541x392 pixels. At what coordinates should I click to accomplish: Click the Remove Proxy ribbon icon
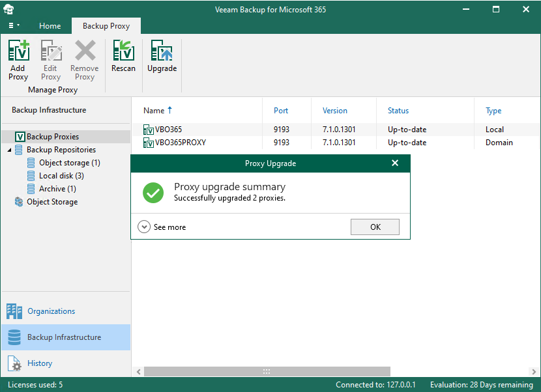click(x=85, y=50)
